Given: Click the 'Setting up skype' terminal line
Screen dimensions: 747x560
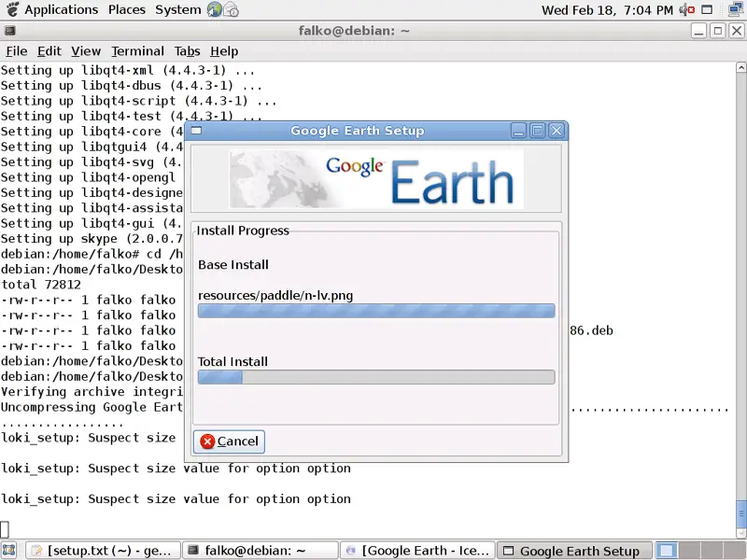Looking at the screenshot, I should coord(92,239).
